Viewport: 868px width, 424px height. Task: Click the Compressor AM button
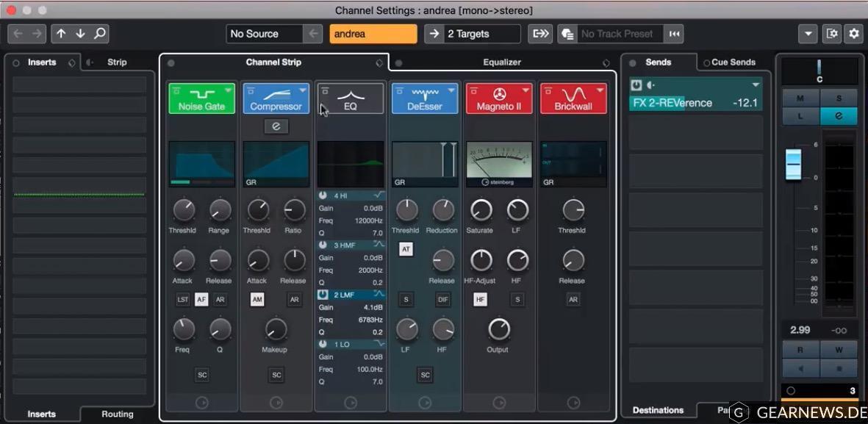pyautogui.click(x=257, y=300)
